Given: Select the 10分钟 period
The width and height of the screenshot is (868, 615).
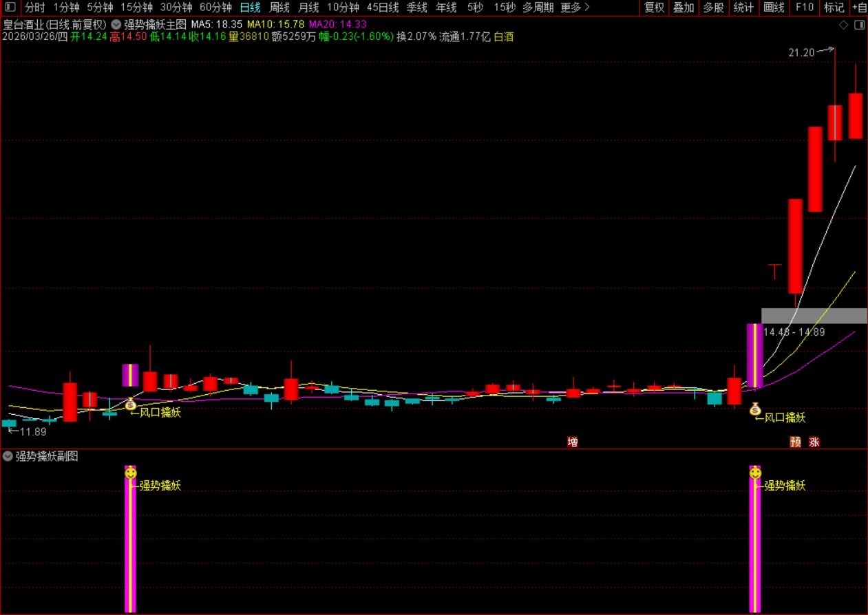Looking at the screenshot, I should (x=343, y=8).
